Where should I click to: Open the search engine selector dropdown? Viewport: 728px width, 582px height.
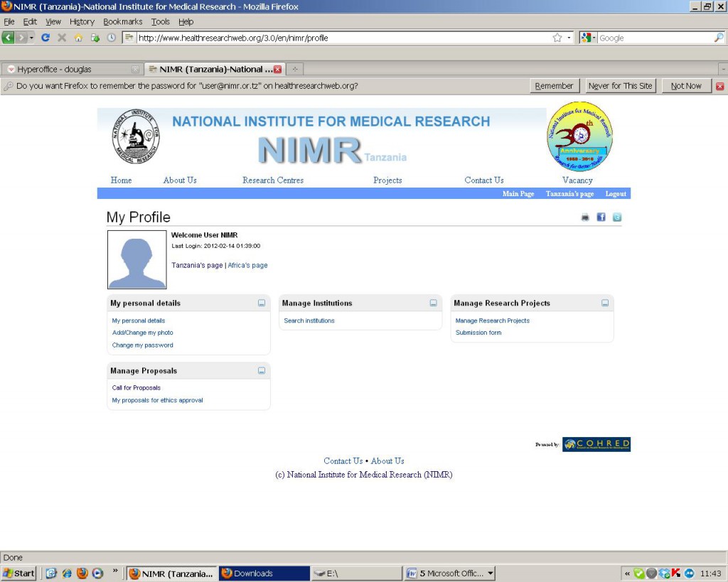pos(589,38)
